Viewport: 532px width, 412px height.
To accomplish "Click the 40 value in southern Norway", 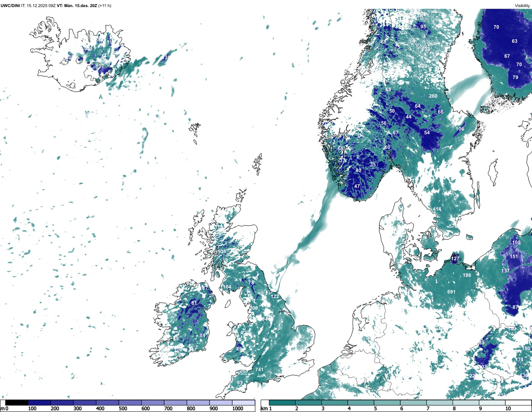I will pyautogui.click(x=358, y=170).
